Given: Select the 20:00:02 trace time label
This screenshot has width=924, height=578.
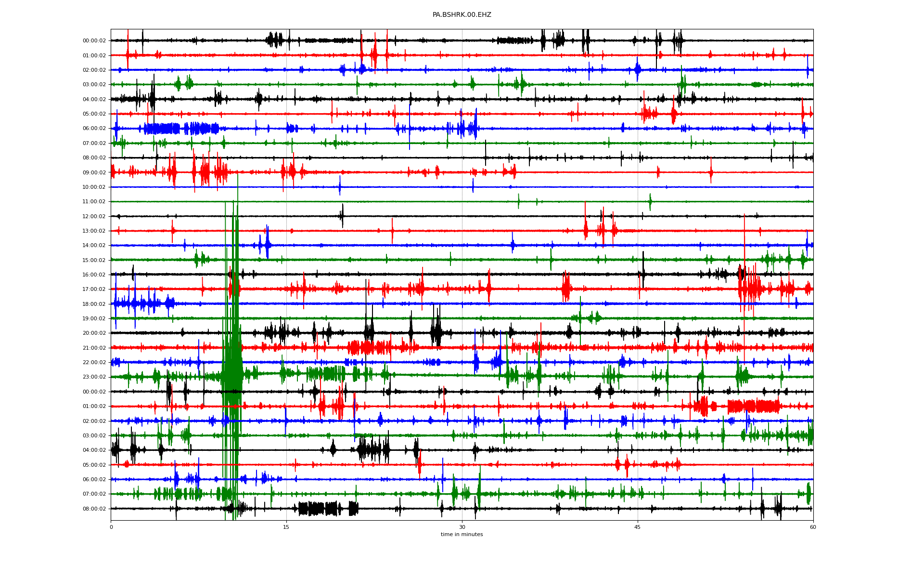Looking at the screenshot, I should 94,333.
